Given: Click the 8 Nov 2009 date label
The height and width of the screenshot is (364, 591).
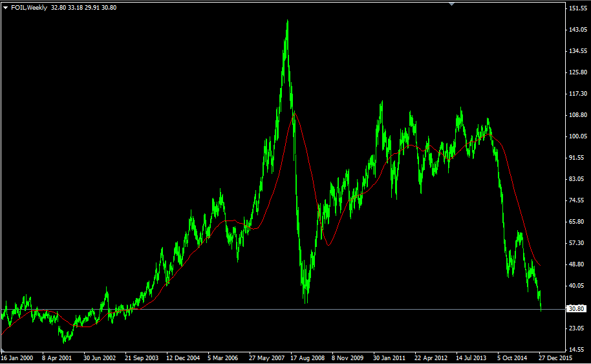Looking at the screenshot, I should click(347, 358).
